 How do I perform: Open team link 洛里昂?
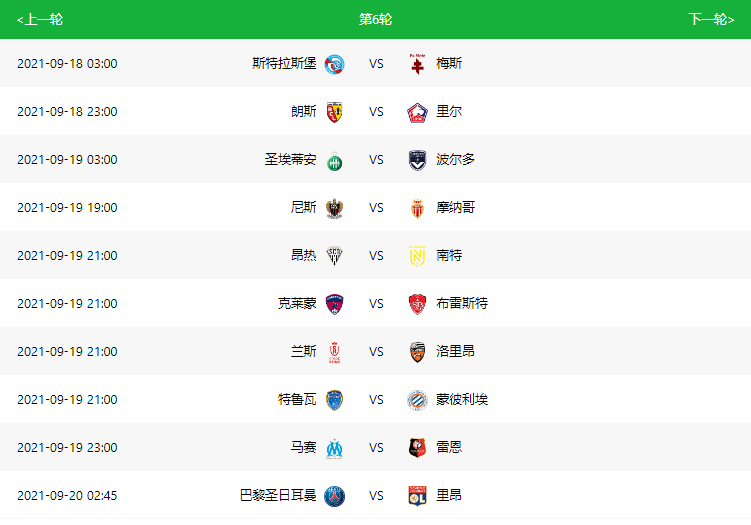455,351
